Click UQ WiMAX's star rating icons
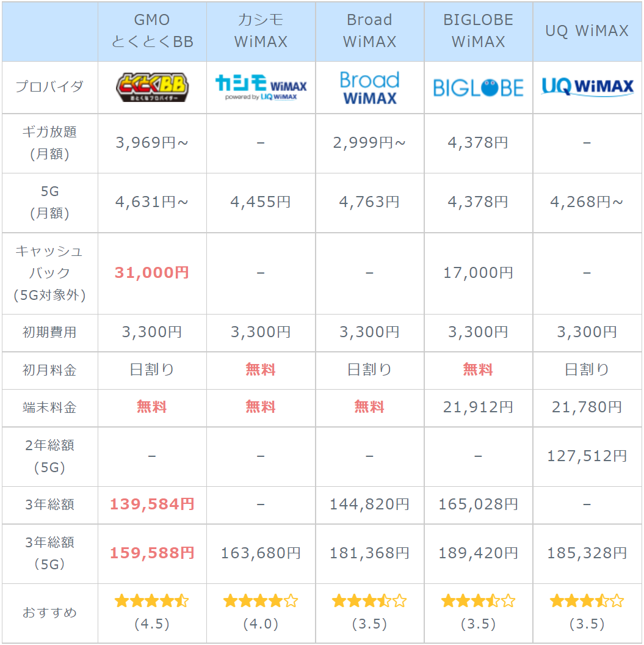This screenshot has height=645, width=644. point(587,601)
